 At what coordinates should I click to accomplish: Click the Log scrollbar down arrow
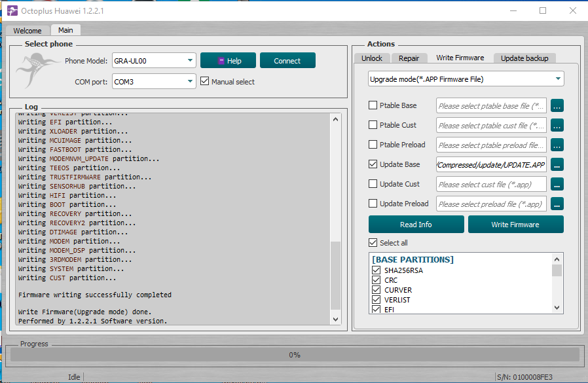tap(335, 319)
